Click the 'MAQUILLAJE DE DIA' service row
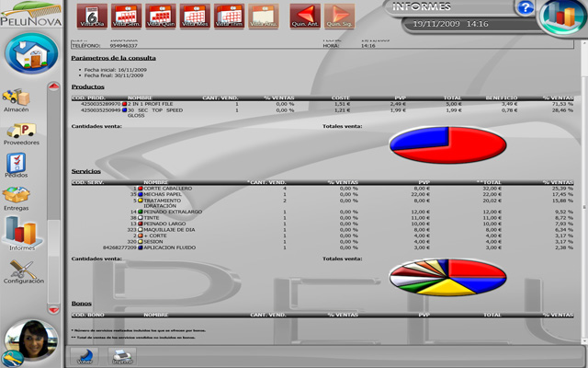The image size is (588, 368). (322, 230)
